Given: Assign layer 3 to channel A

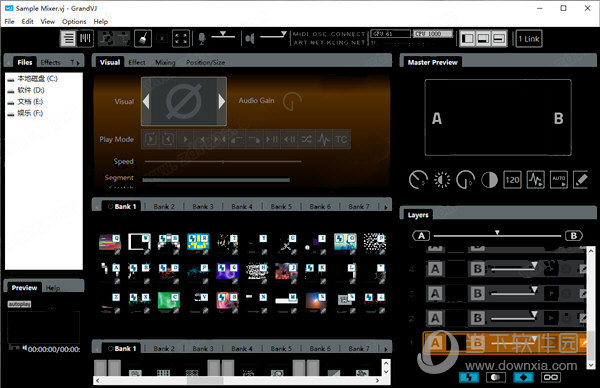Looking at the screenshot, I should tap(435, 294).
